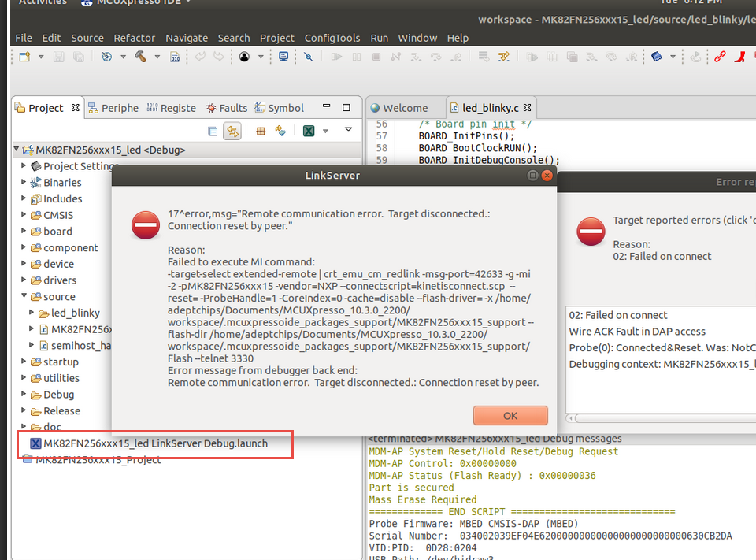Click the red link chain icon
Image resolution: width=756 pixels, height=560 pixels.
pos(721,57)
